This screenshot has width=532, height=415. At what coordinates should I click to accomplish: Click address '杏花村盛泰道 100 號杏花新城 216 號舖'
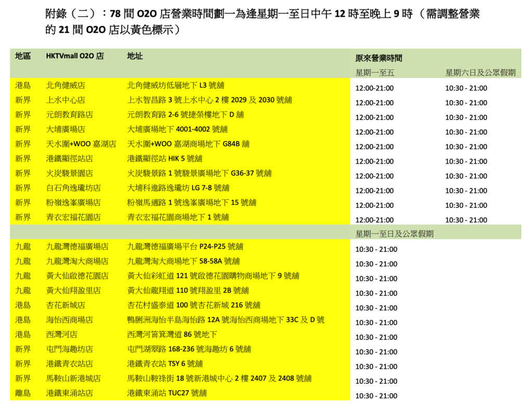(x=194, y=305)
